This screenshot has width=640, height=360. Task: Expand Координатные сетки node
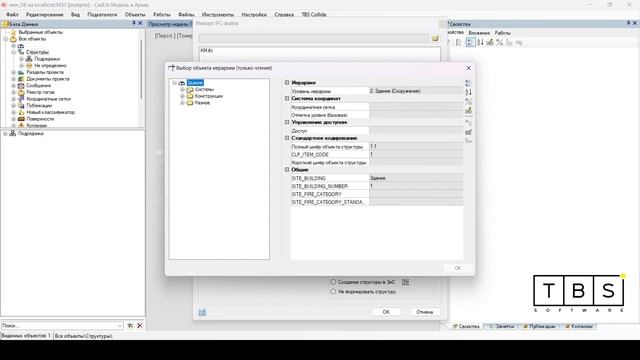(13, 99)
